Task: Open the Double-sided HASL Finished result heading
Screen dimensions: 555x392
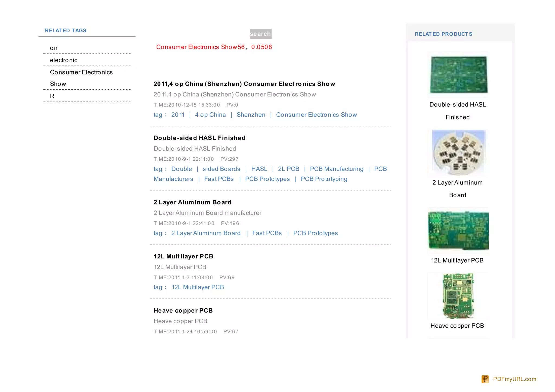Action: 199,138
